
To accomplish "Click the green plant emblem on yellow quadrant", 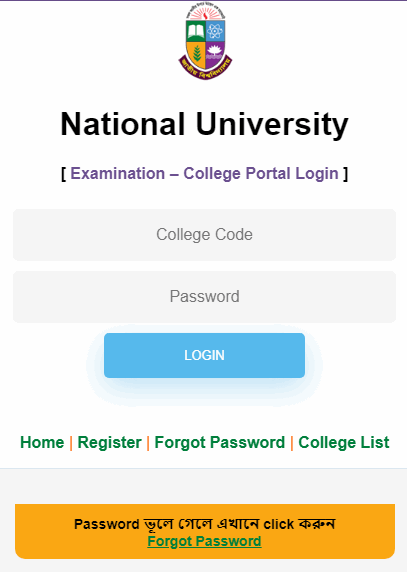I will point(197,53).
